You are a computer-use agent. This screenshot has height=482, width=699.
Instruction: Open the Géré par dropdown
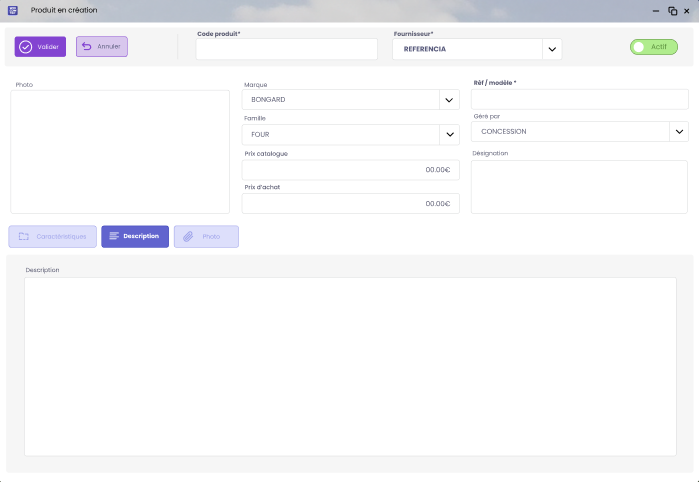(679, 132)
